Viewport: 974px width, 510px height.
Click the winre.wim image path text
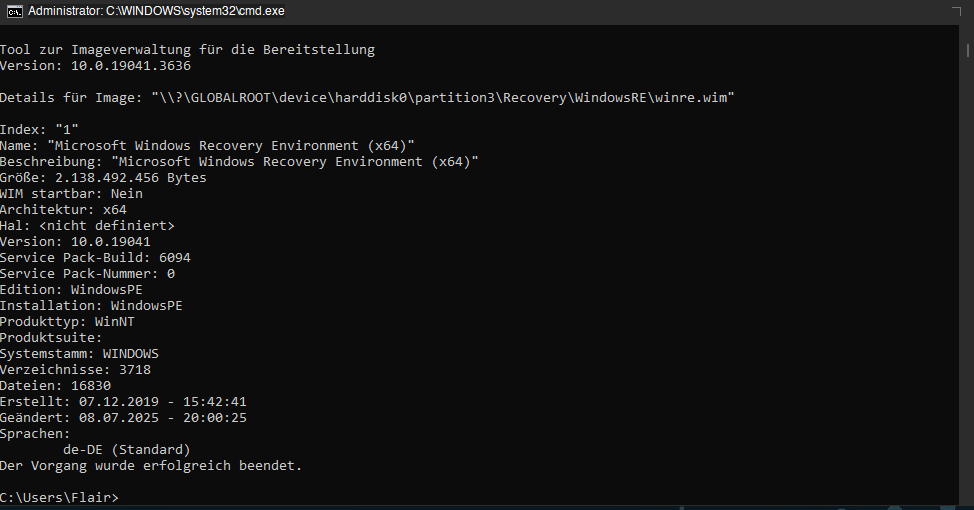[443, 98]
